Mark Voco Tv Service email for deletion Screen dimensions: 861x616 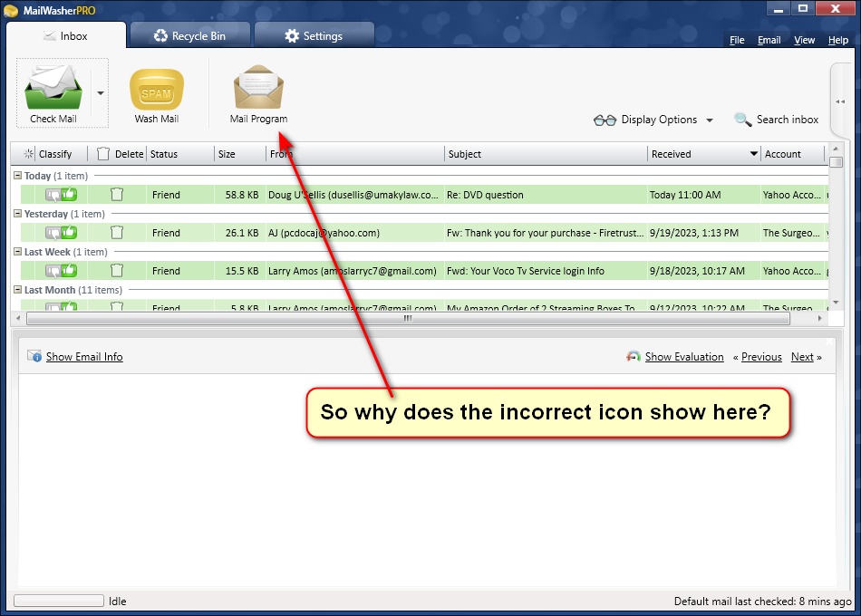(117, 271)
